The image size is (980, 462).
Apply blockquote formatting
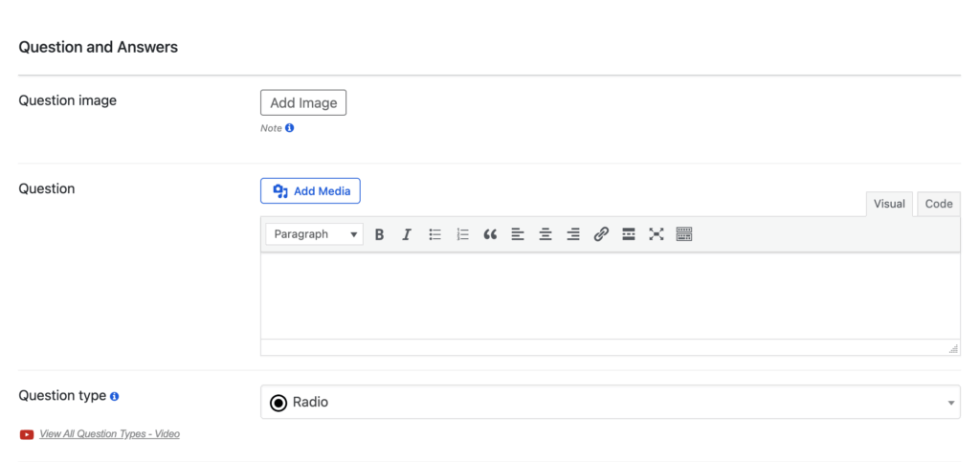pos(490,234)
